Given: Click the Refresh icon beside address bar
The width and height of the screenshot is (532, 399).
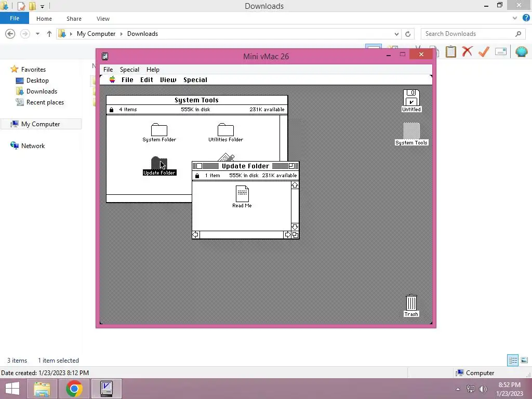Looking at the screenshot, I should click(408, 34).
